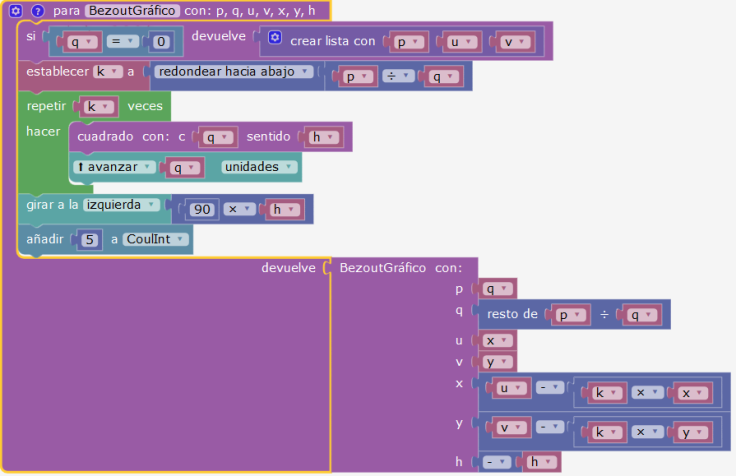Open the p dropdown in the redondear division

(360, 77)
